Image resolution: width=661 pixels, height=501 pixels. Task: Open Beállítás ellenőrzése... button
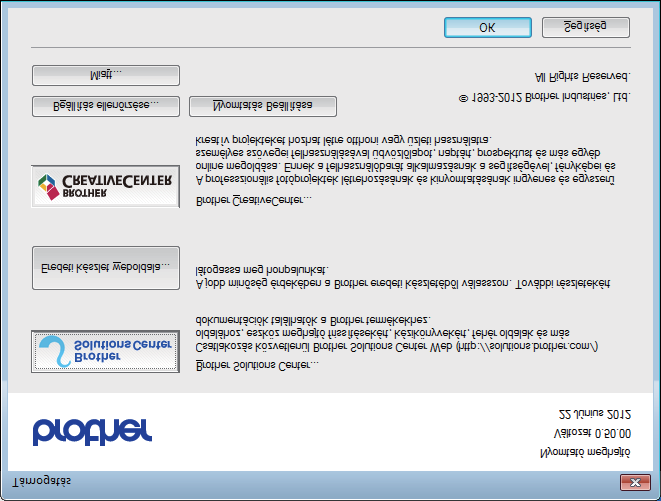point(106,106)
